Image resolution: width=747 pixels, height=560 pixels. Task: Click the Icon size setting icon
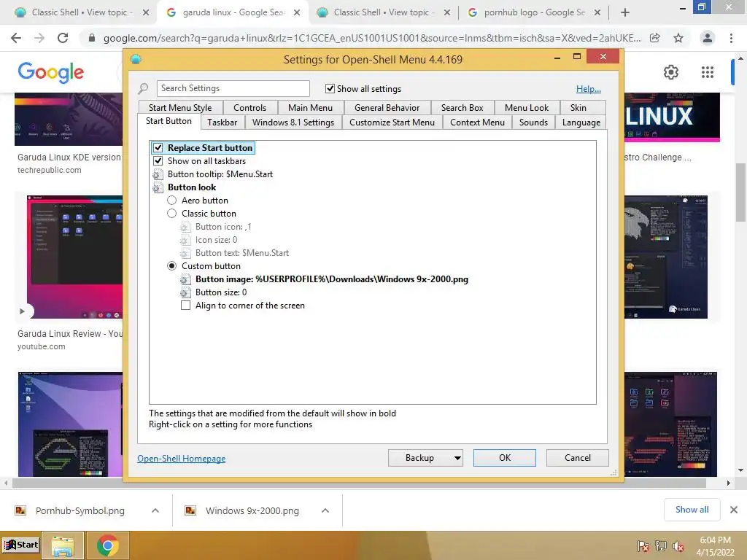[185, 240]
